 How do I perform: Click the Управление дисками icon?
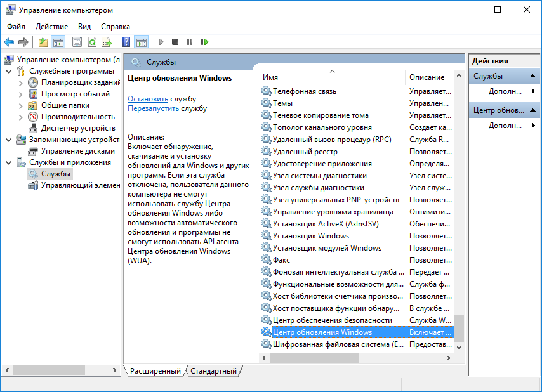pos(33,151)
